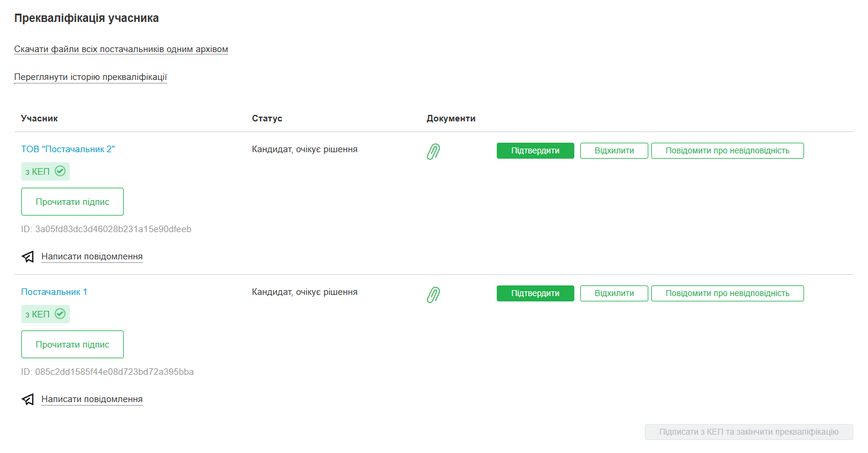Viewport: 868px width, 453px height.
Task: Click Підписати з КЕП та закінчити прекваліфікацію
Action: [x=748, y=432]
